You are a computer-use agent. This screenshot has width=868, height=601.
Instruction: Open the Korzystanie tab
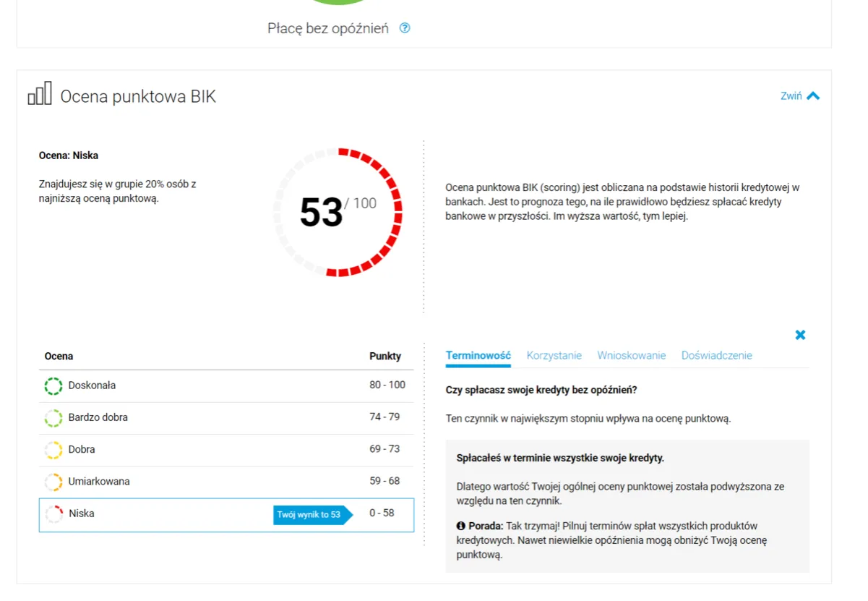click(554, 355)
